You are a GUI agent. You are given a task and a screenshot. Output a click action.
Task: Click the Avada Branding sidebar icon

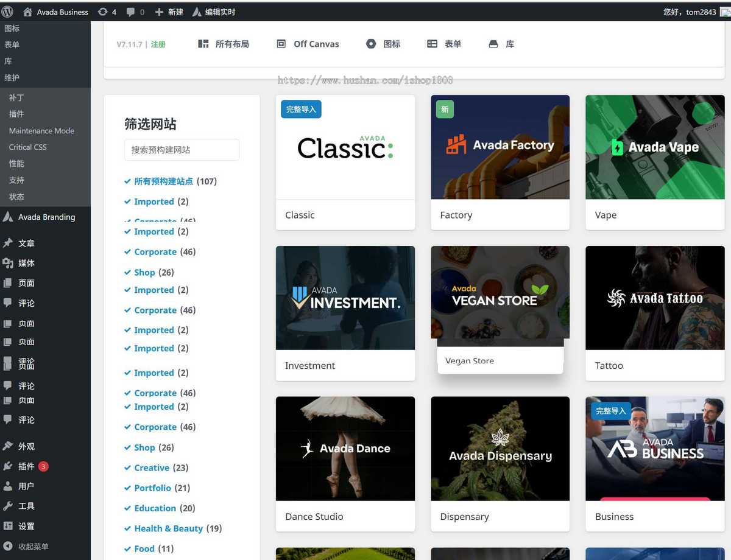[8, 217]
